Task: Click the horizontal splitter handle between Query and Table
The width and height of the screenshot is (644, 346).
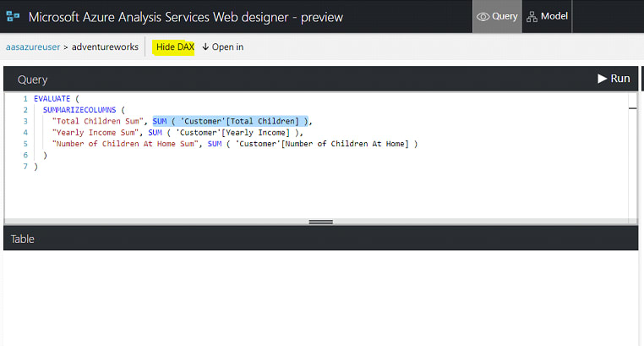Action: [321, 222]
